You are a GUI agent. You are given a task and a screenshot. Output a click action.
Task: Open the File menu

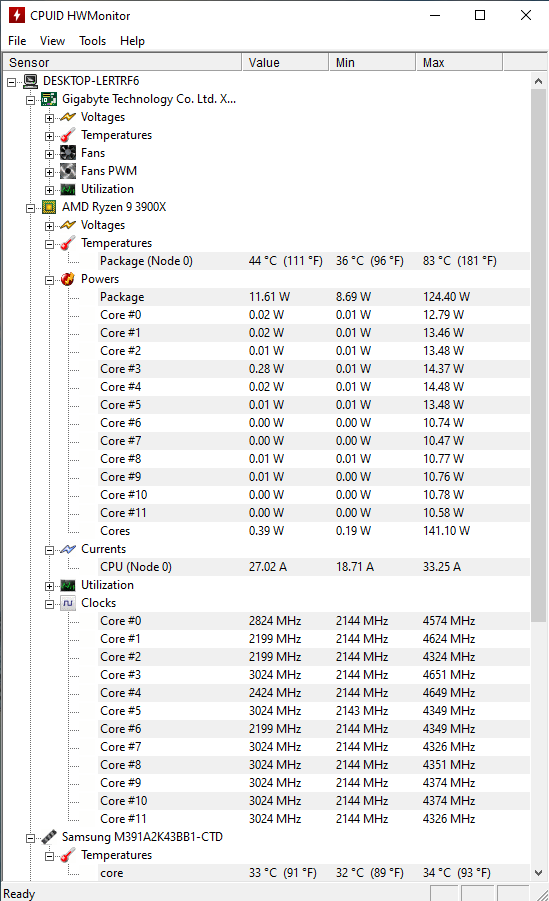(x=17, y=41)
